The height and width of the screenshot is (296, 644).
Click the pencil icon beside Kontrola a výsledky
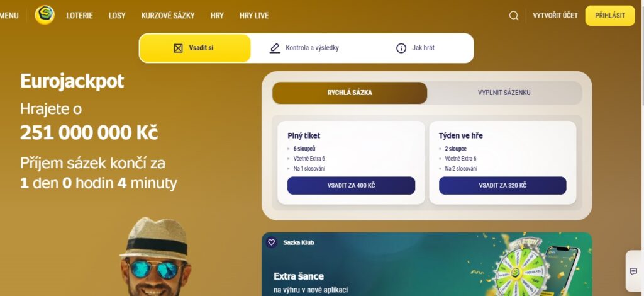tap(275, 48)
